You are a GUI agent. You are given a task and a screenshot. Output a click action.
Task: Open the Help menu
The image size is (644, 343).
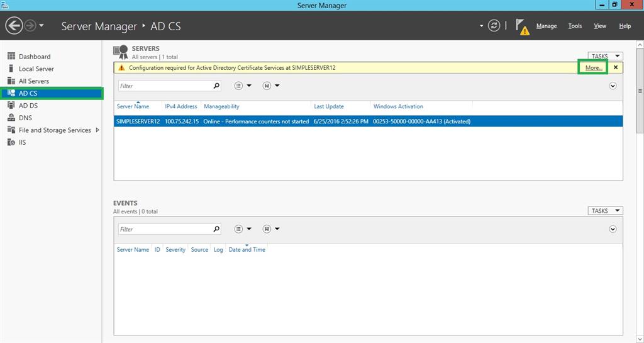tap(625, 26)
